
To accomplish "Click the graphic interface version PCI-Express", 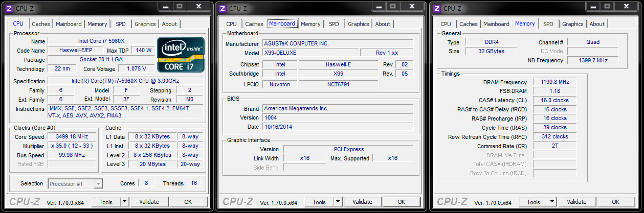I will [x=348, y=149].
